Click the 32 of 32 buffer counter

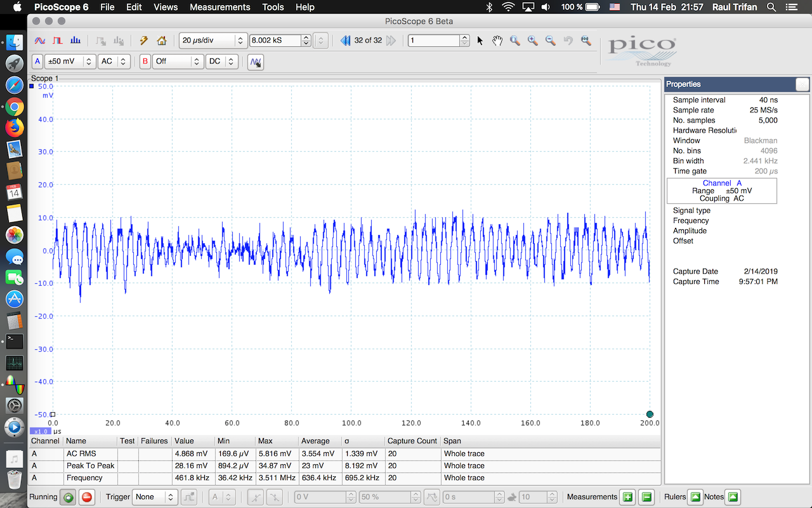tap(368, 41)
